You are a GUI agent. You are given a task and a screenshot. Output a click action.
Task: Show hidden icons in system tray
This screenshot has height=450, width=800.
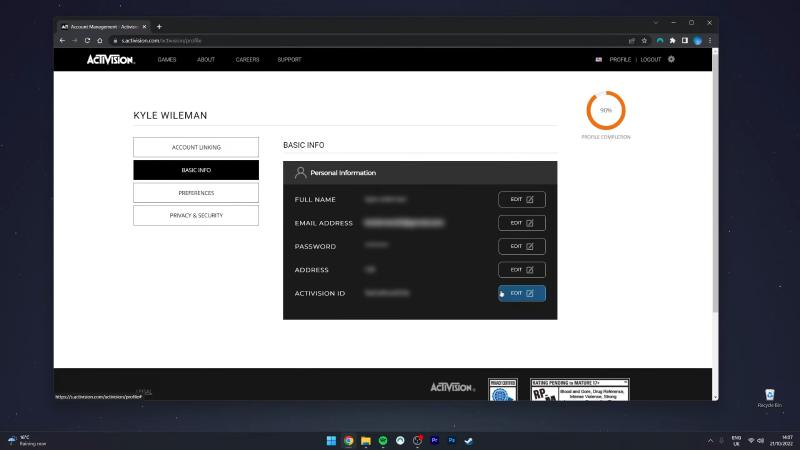(710, 440)
